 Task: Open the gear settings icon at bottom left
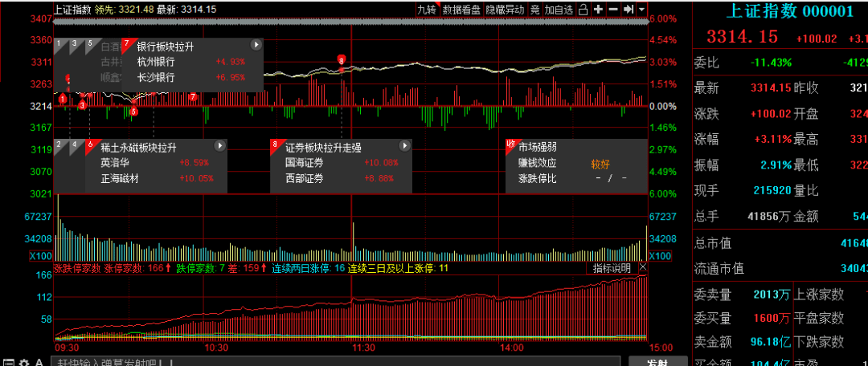coord(24,363)
